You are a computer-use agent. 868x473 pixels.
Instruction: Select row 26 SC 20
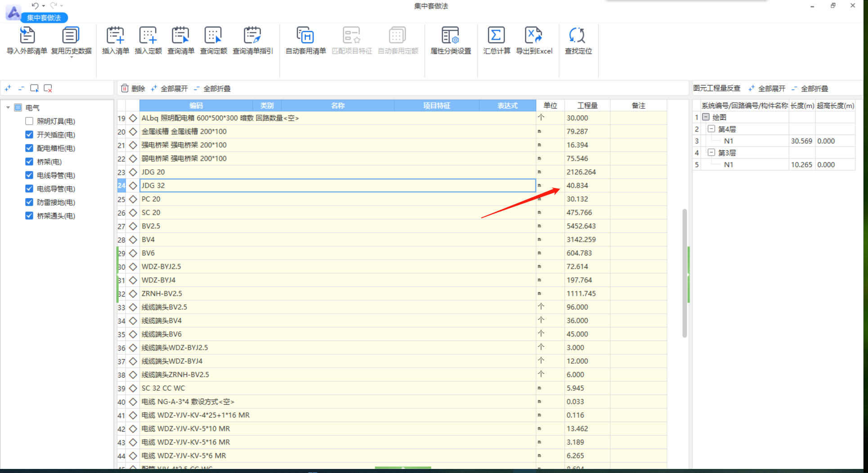coord(338,212)
